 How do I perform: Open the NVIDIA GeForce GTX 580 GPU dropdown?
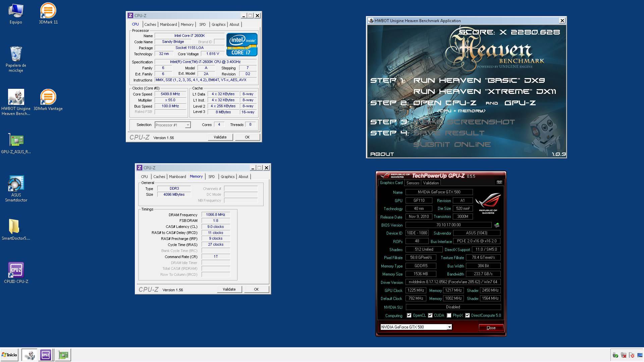click(x=449, y=327)
